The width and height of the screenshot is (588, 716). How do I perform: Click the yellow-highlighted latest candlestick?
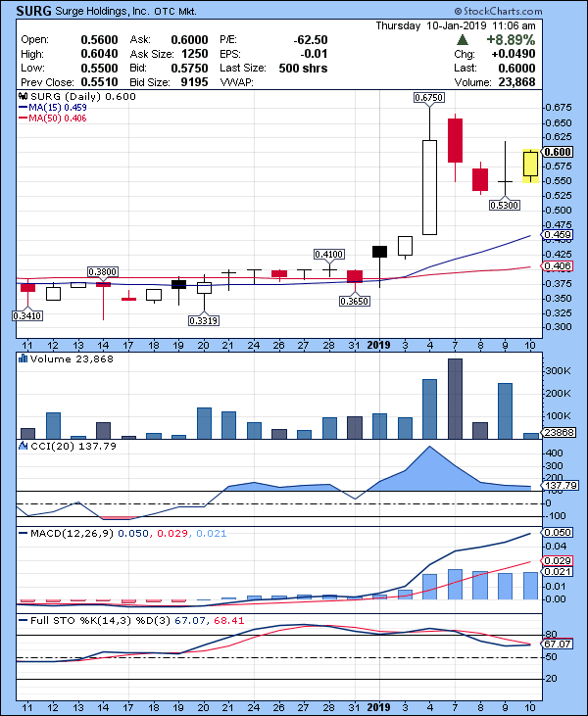point(530,166)
